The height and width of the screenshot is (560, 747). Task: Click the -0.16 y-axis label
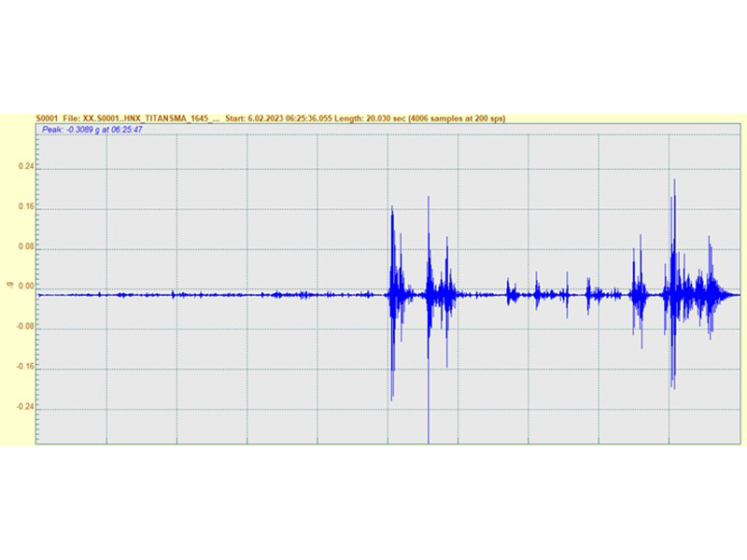[x=25, y=366]
